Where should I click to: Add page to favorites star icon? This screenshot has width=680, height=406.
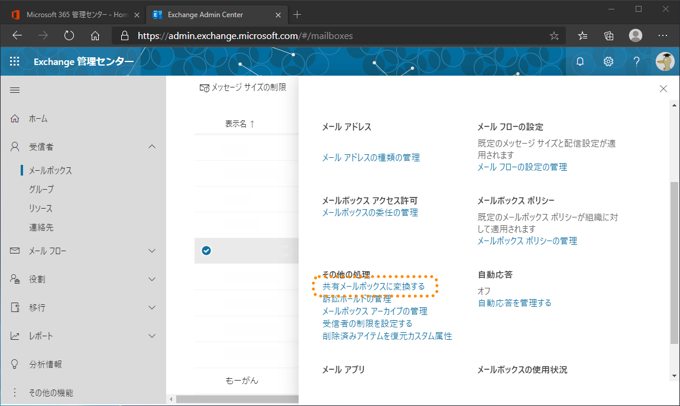554,36
